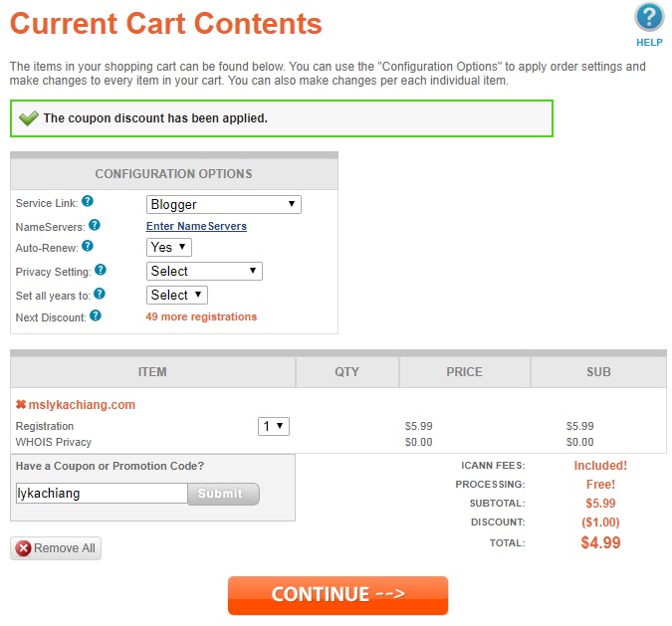Remove mslykachiang.com using the red X icon
672x626 pixels.
pyautogui.click(x=21, y=405)
